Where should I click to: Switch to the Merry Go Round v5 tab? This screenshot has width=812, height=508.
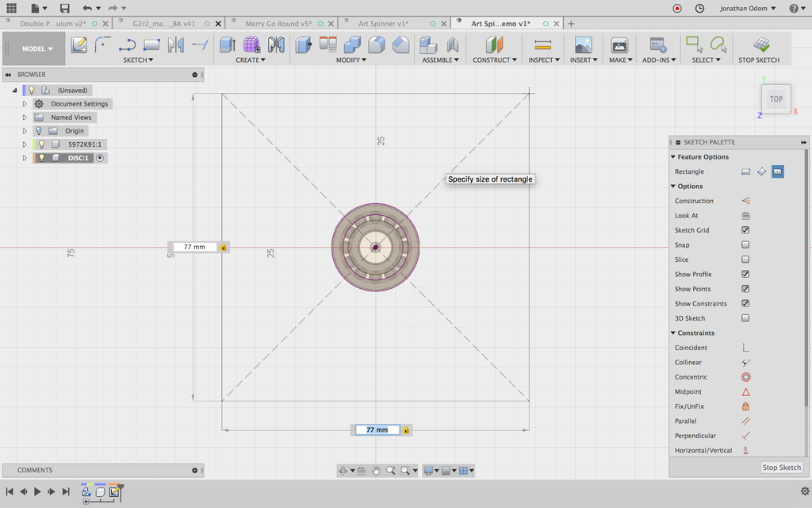277,24
